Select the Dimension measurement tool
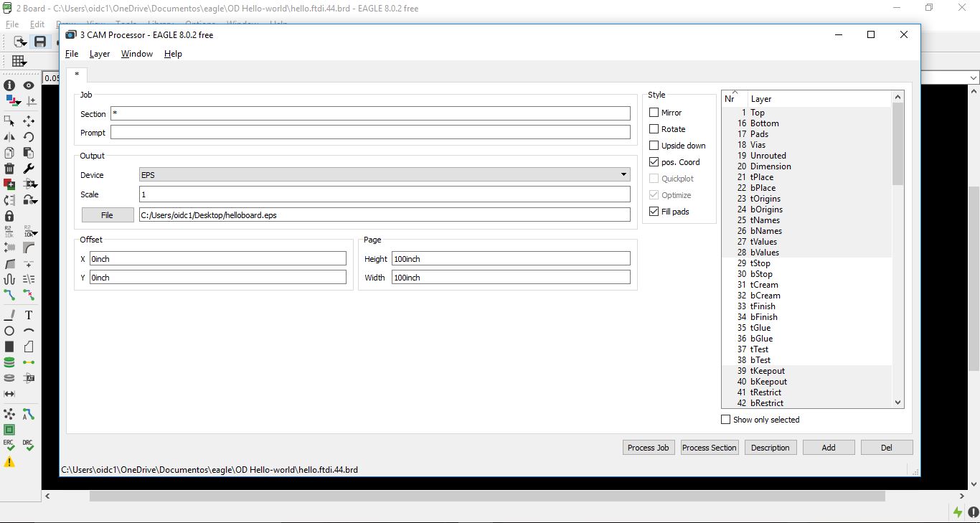Viewport: 980px width, 523px height. tap(9, 394)
